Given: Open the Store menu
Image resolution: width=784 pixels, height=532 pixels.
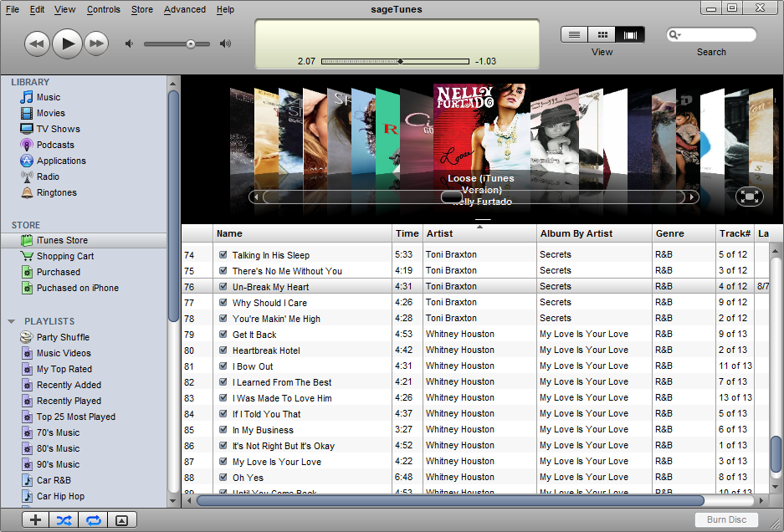Looking at the screenshot, I should (142, 9).
